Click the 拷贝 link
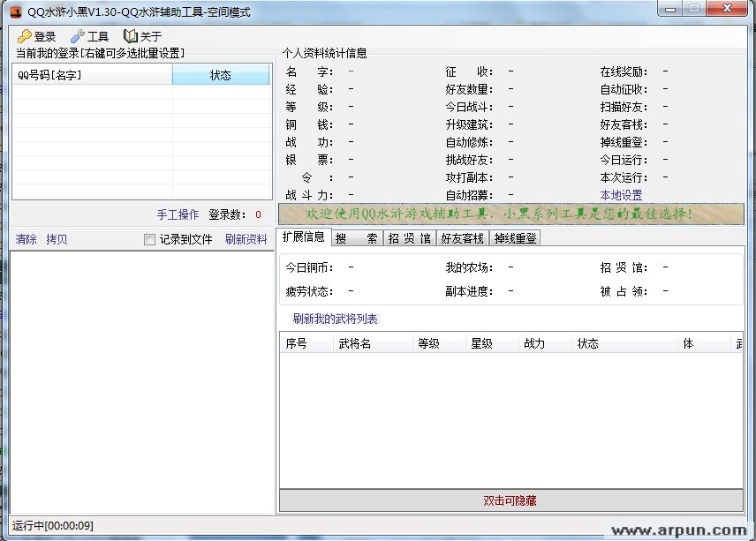This screenshot has height=541, width=756. tap(57, 239)
